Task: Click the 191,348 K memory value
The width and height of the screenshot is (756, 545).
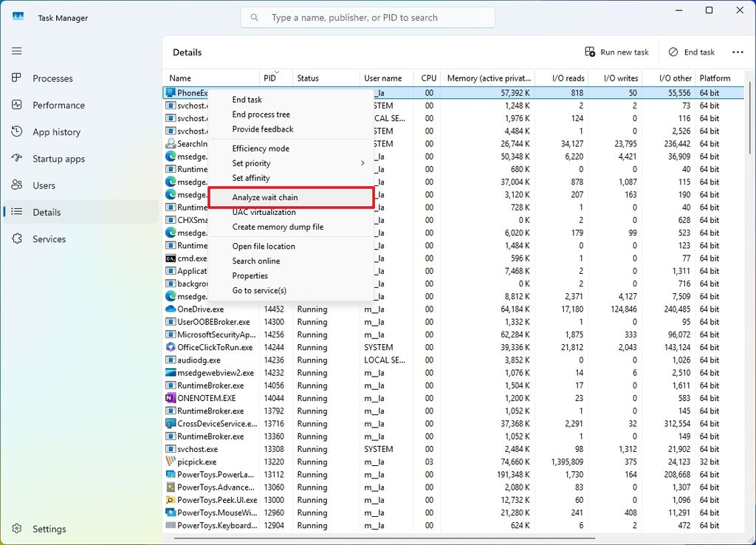Action: tap(513, 475)
